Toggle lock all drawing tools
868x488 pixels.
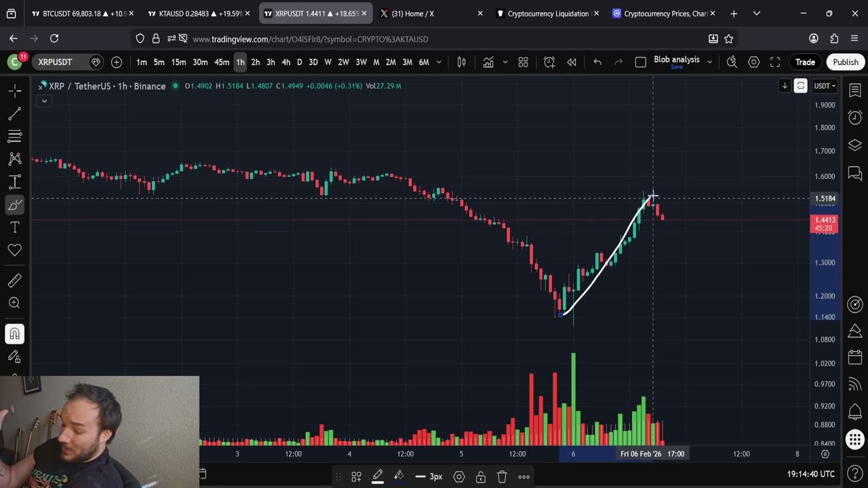14,357
